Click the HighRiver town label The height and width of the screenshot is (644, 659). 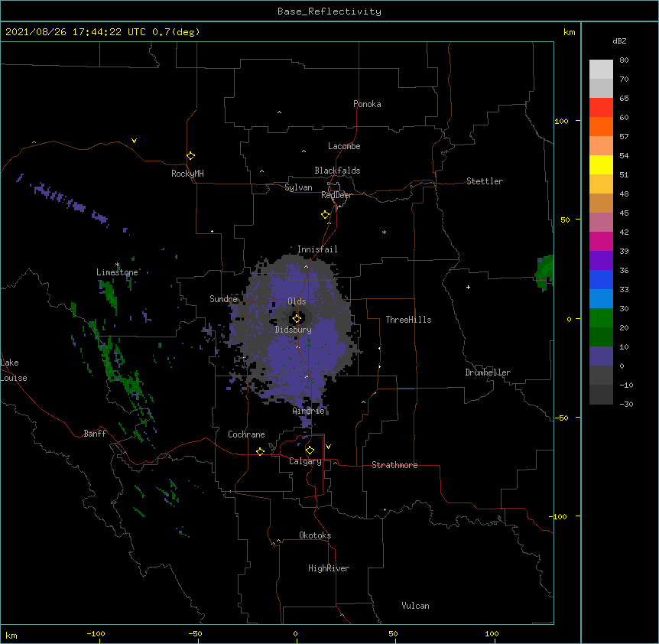click(328, 568)
